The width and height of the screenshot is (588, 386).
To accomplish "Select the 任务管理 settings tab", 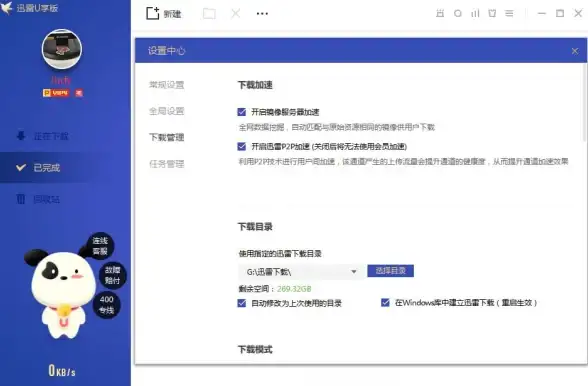I will 166,164.
